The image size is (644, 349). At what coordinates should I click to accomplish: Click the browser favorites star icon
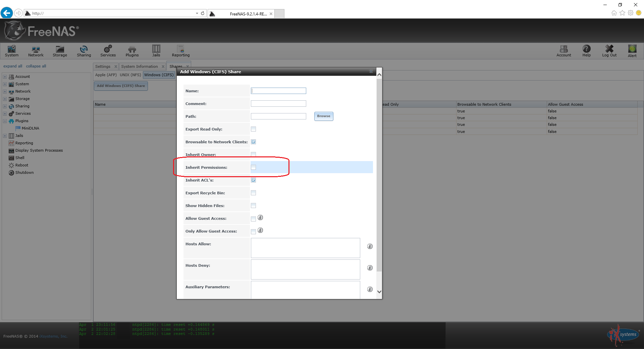[x=622, y=13]
